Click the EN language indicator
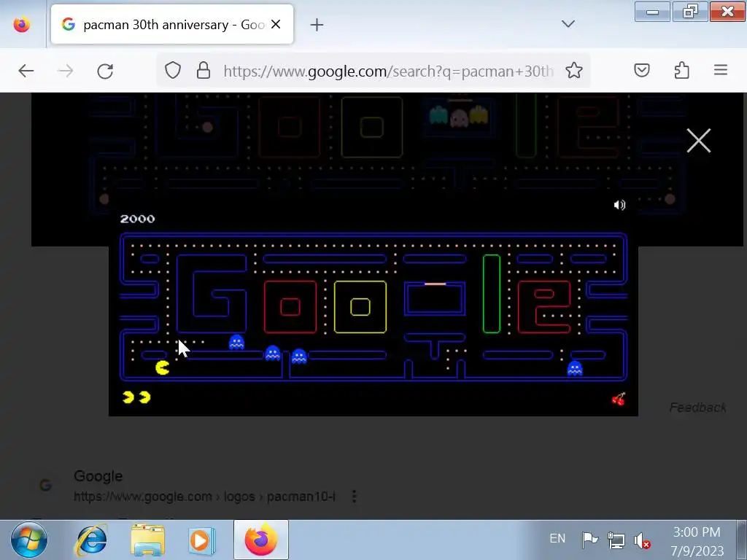This screenshot has height=560, width=747. tap(557, 539)
